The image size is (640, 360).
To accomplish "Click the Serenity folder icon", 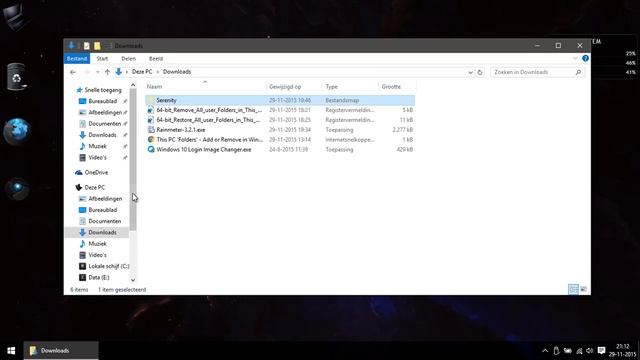I will tap(151, 100).
